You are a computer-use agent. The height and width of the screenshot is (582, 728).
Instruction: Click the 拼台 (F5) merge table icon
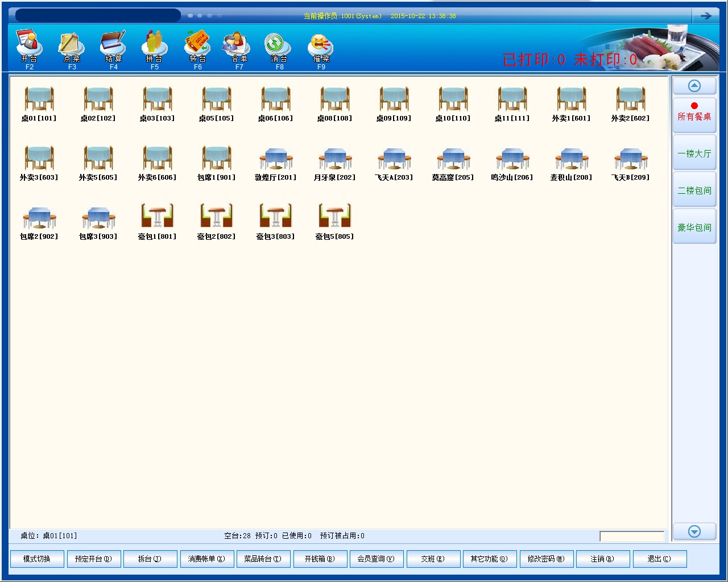point(154,48)
